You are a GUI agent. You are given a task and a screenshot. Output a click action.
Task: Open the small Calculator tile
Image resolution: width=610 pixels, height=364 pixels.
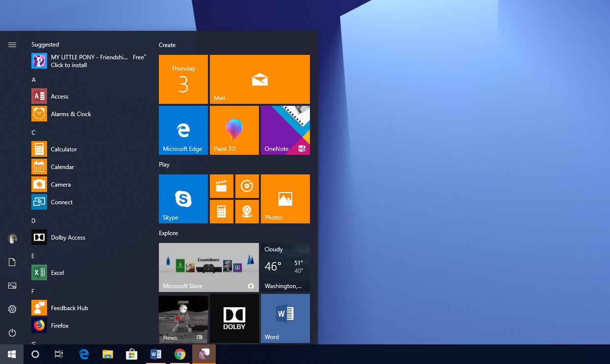coord(222,212)
